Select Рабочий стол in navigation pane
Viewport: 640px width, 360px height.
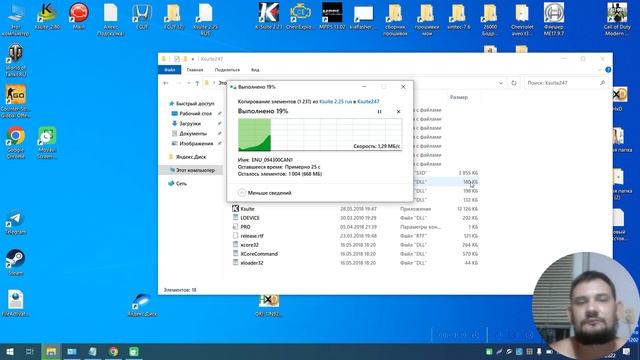[193, 113]
